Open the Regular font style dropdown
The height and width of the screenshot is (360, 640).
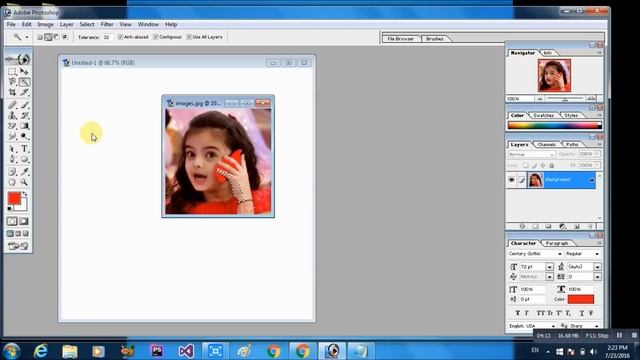pyautogui.click(x=597, y=254)
